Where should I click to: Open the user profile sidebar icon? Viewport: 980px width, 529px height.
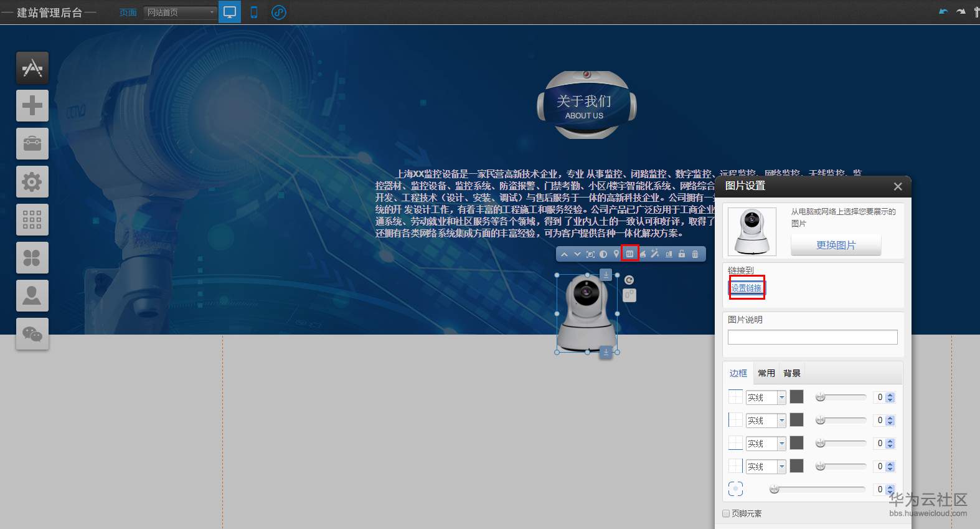tap(32, 296)
